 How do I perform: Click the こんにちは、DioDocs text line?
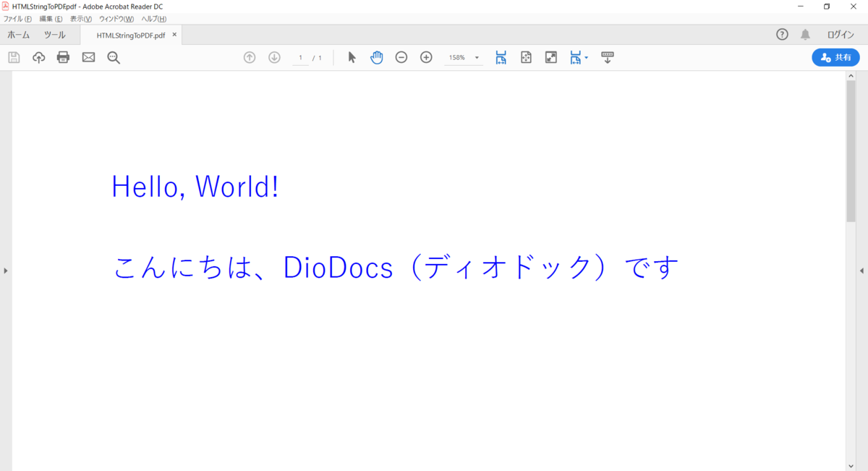(396, 267)
